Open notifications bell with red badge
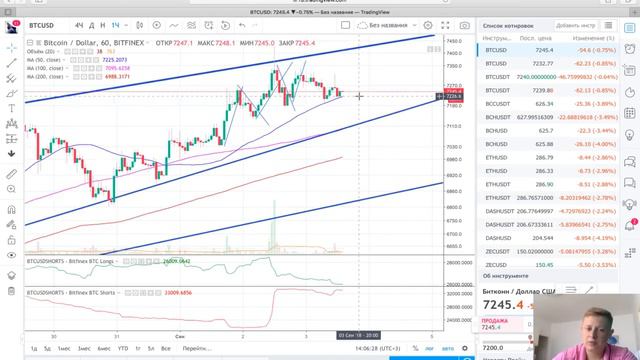 (630, 225)
